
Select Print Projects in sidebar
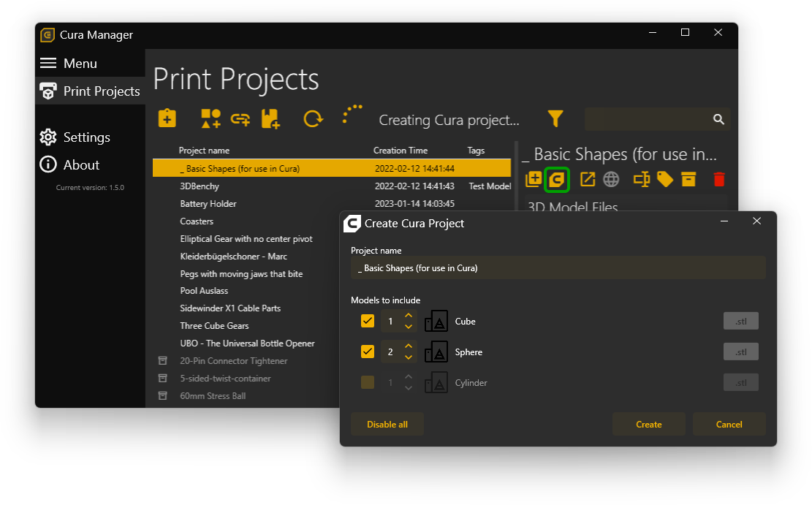coord(90,91)
